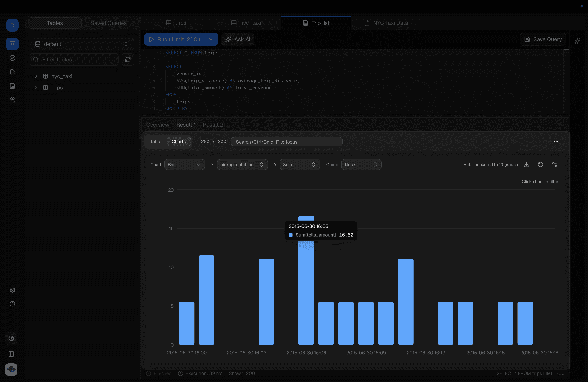Click the plus icon to add tab
588x382 pixels.
[x=577, y=23]
